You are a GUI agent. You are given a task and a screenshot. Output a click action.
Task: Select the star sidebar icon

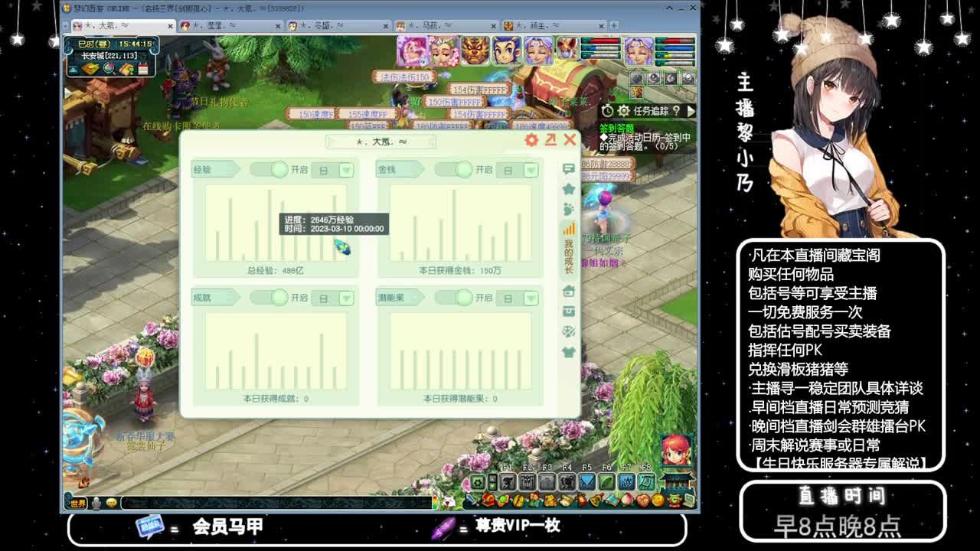click(568, 188)
